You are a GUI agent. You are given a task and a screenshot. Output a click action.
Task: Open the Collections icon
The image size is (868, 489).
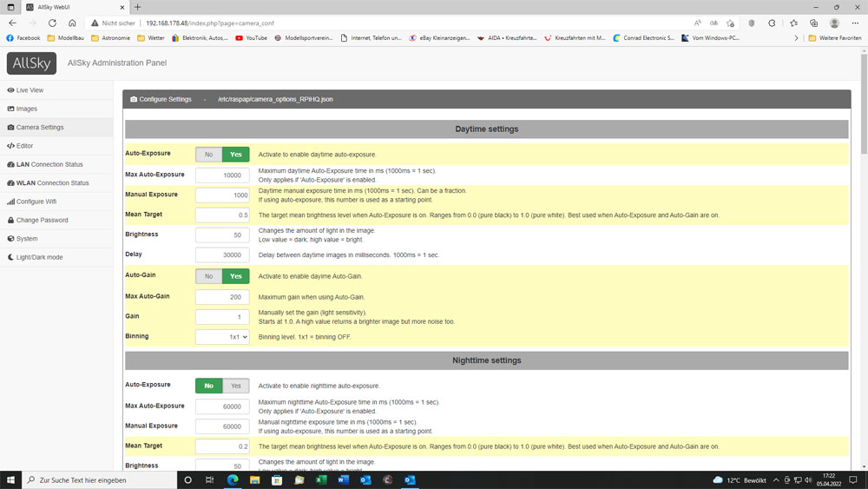click(x=814, y=23)
